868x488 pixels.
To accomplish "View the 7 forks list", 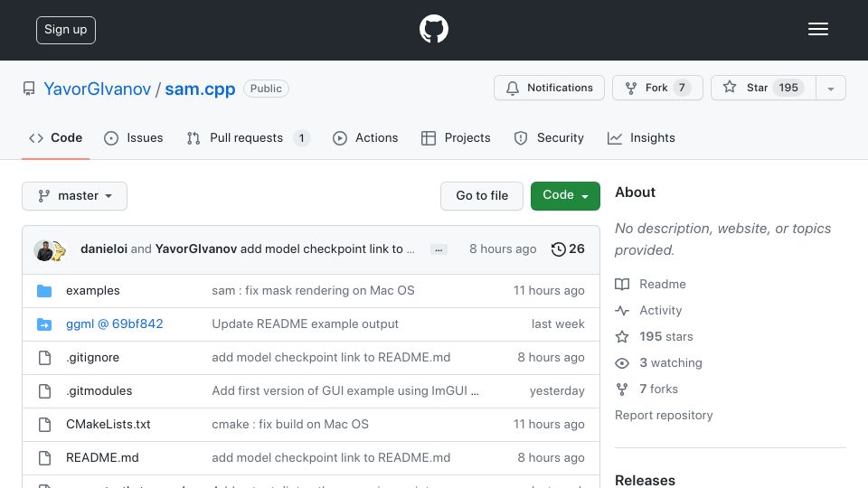I will (x=659, y=389).
